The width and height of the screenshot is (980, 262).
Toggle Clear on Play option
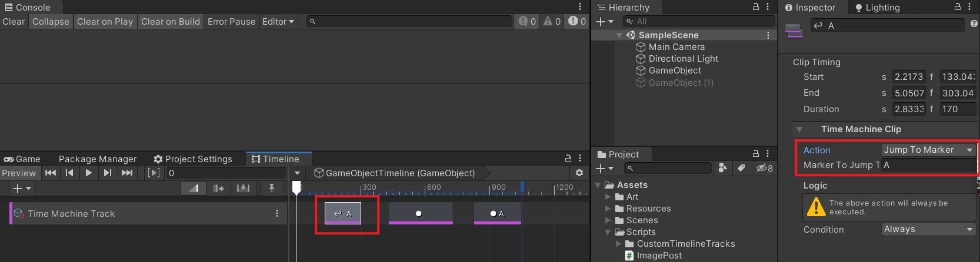pyautogui.click(x=105, y=21)
